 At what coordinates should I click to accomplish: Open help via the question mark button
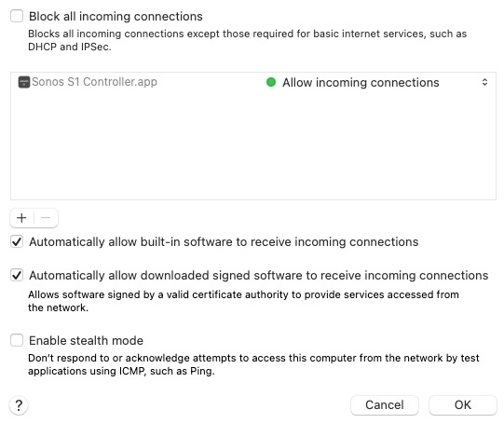(x=19, y=405)
